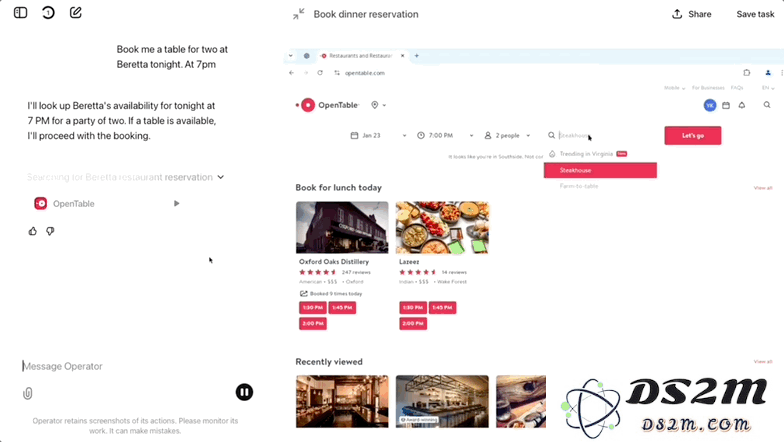Click the Share button
This screenshot has height=442, width=784.
click(692, 14)
